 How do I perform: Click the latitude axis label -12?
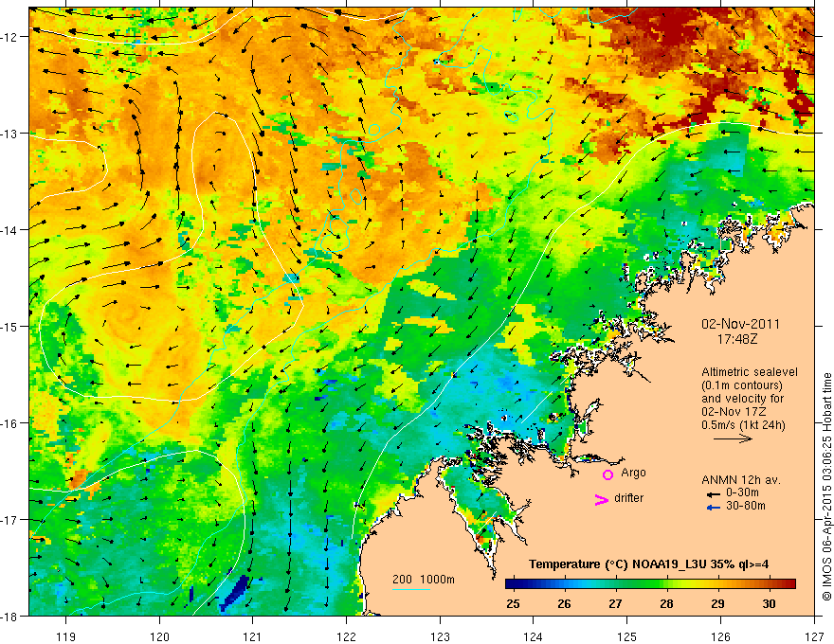[x=9, y=37]
